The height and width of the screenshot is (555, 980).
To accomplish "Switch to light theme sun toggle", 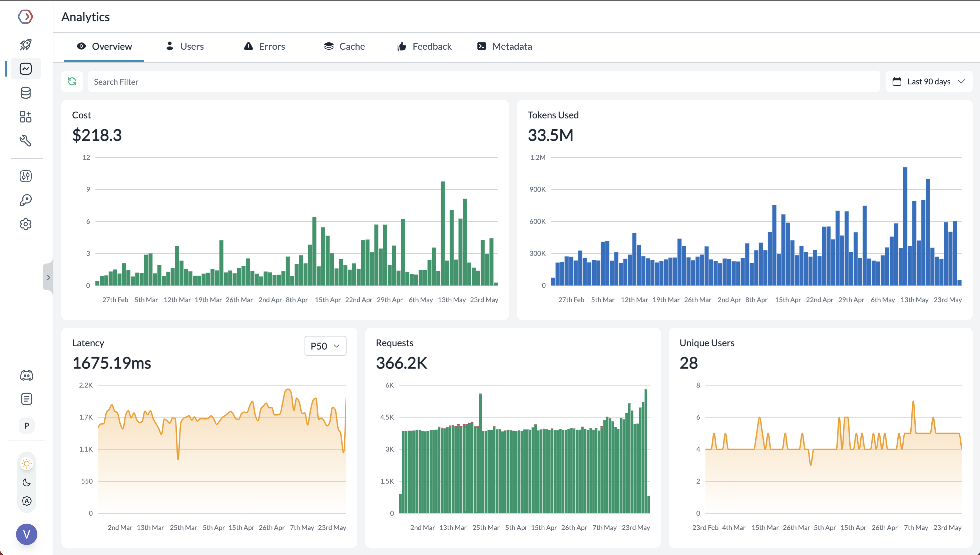I will point(26,464).
